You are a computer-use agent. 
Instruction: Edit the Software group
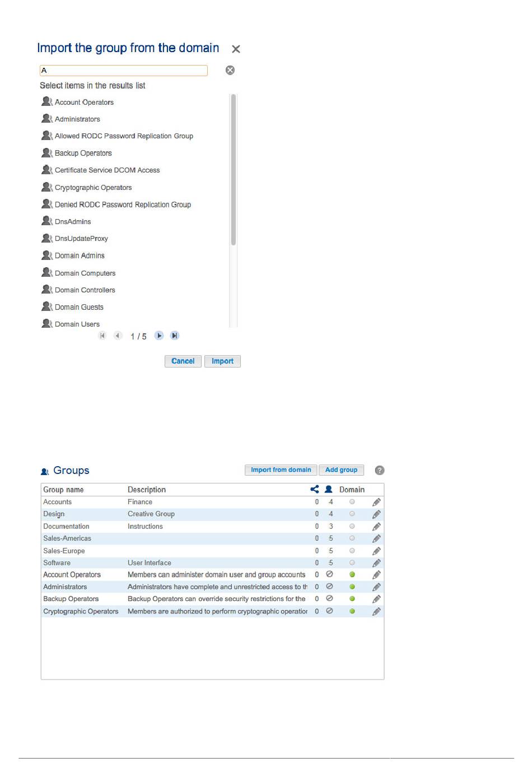[376, 563]
